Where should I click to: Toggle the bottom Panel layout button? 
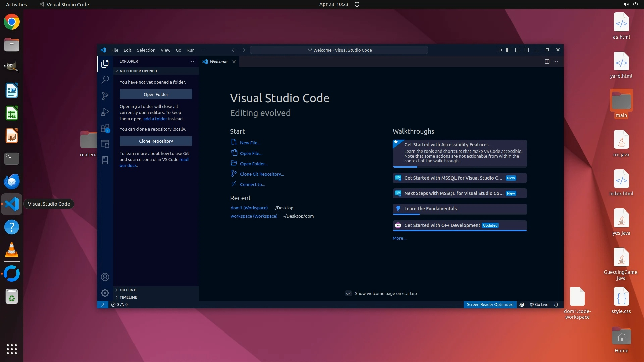click(518, 50)
